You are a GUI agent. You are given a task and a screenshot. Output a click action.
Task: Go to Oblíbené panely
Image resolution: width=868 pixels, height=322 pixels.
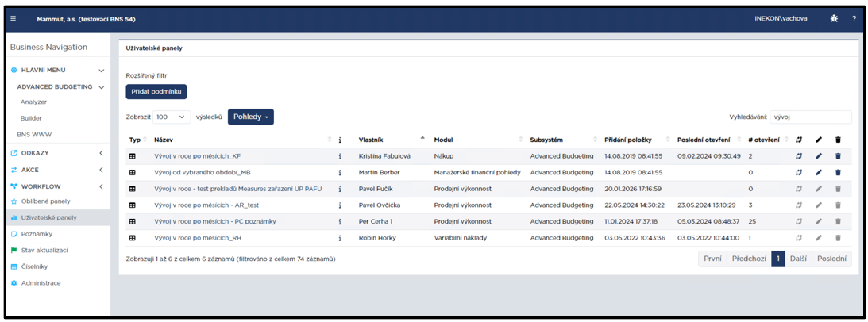[45, 201]
